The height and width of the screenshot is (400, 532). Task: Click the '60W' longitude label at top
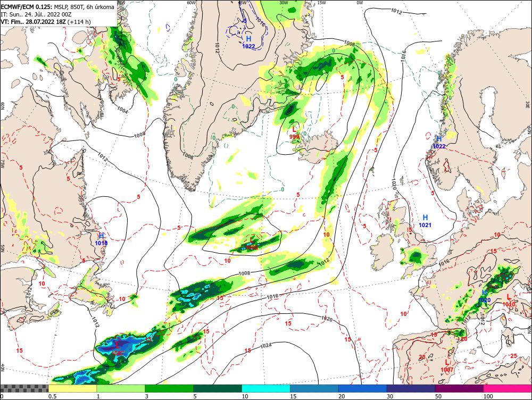coord(192,2)
